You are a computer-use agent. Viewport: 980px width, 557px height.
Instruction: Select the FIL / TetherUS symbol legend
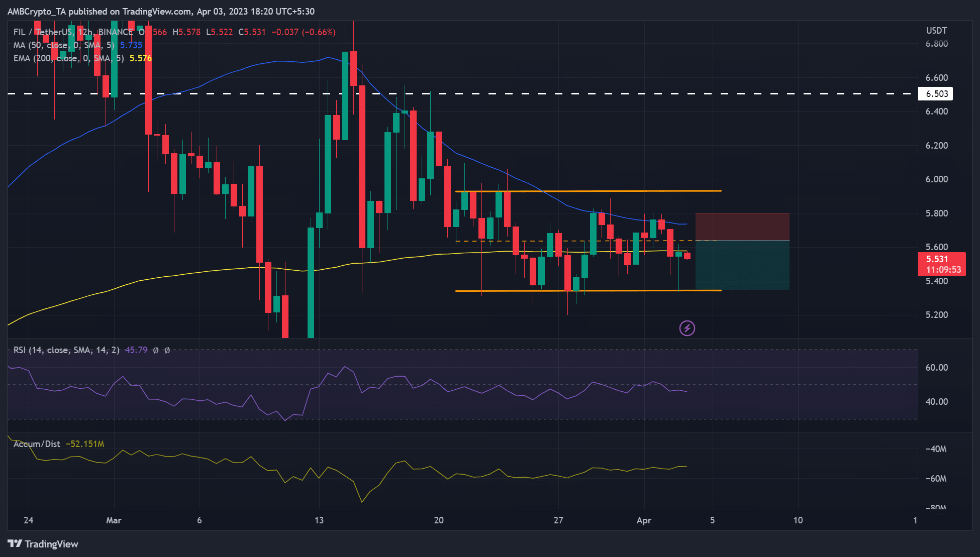pyautogui.click(x=73, y=32)
